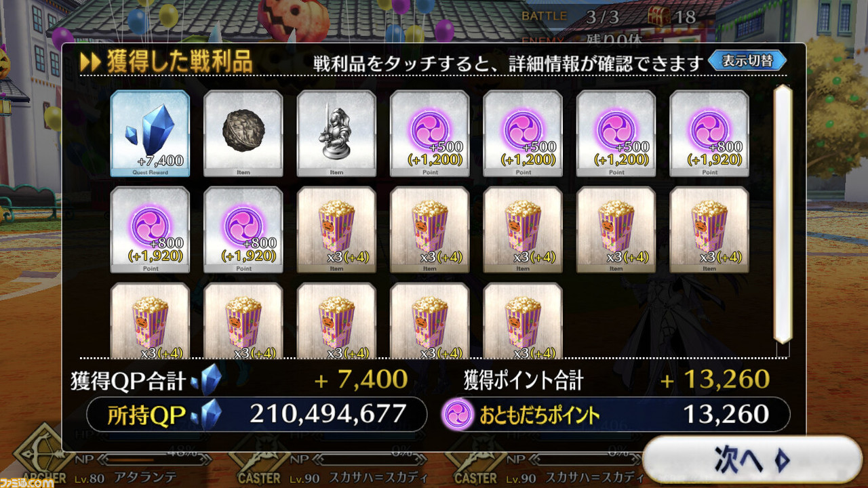The width and height of the screenshot is (868, 488).
Task: Click the loot list vertical scrollbar
Action: (x=783, y=213)
